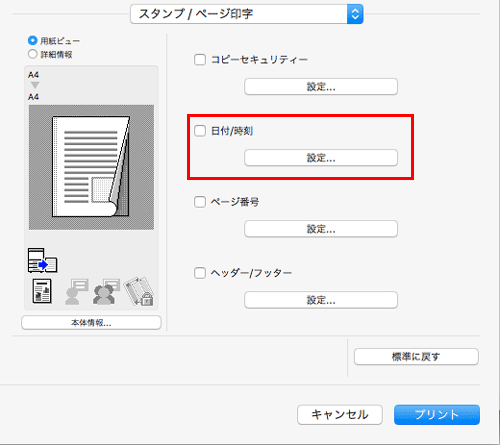Enable the 日付/時刻 checkbox
The image size is (500, 445).
200,131
